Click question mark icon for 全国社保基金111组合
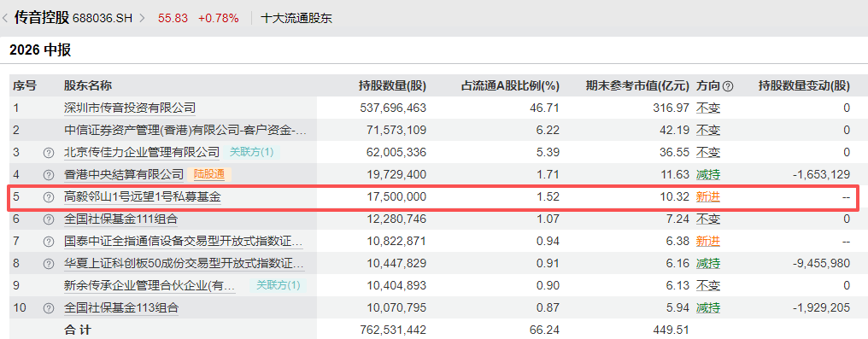Image resolution: width=868 pixels, height=339 pixels. click(x=49, y=219)
